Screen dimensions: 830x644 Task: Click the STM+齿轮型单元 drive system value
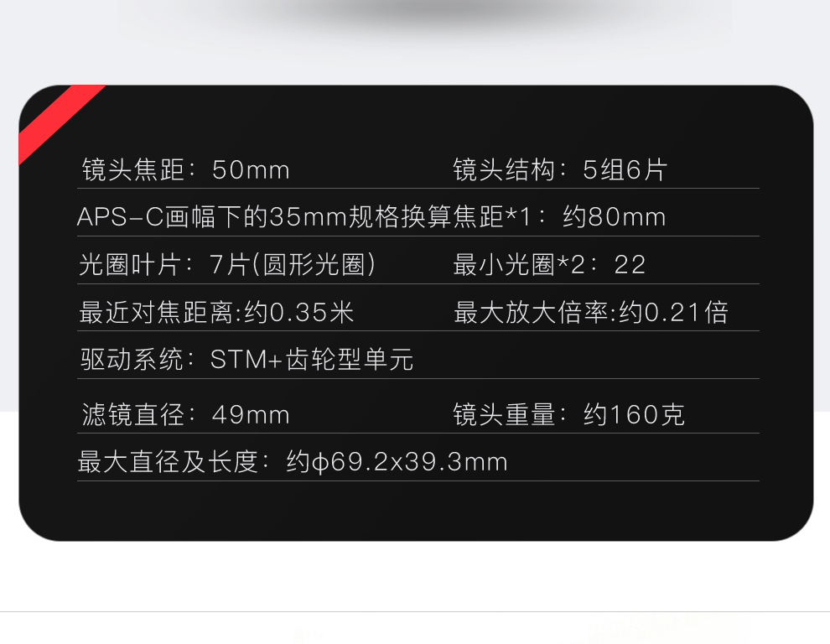(x=312, y=360)
